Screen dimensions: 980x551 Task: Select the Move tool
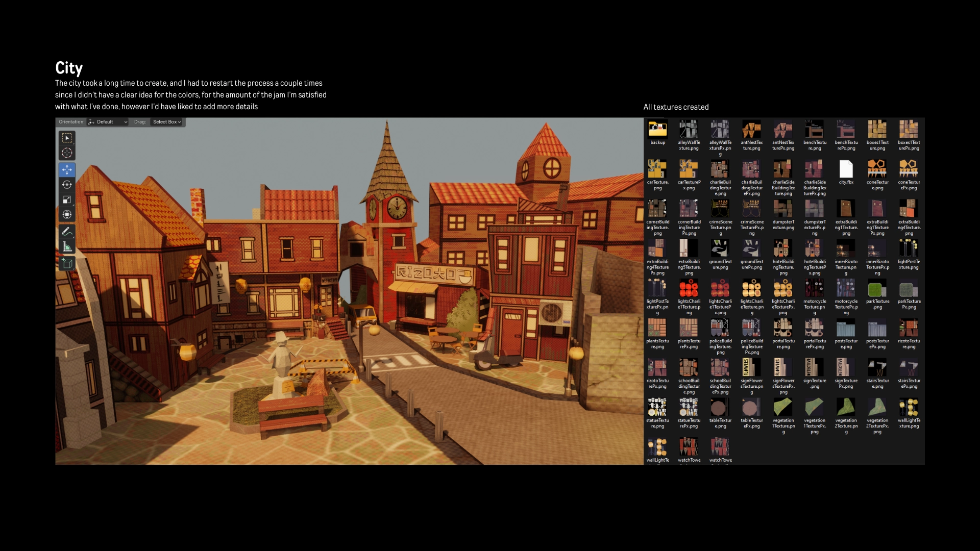click(x=67, y=170)
